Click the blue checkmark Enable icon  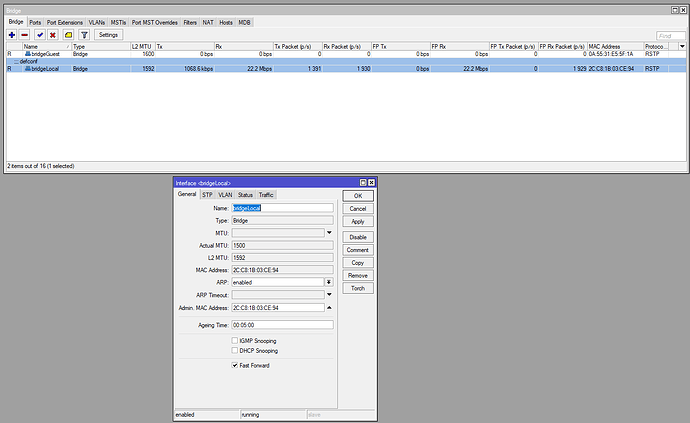click(39, 34)
